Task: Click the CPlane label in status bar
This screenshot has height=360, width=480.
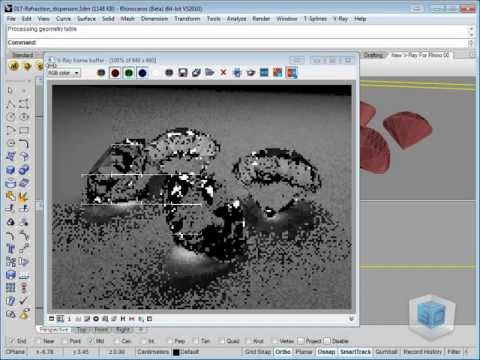Action: [15, 352]
